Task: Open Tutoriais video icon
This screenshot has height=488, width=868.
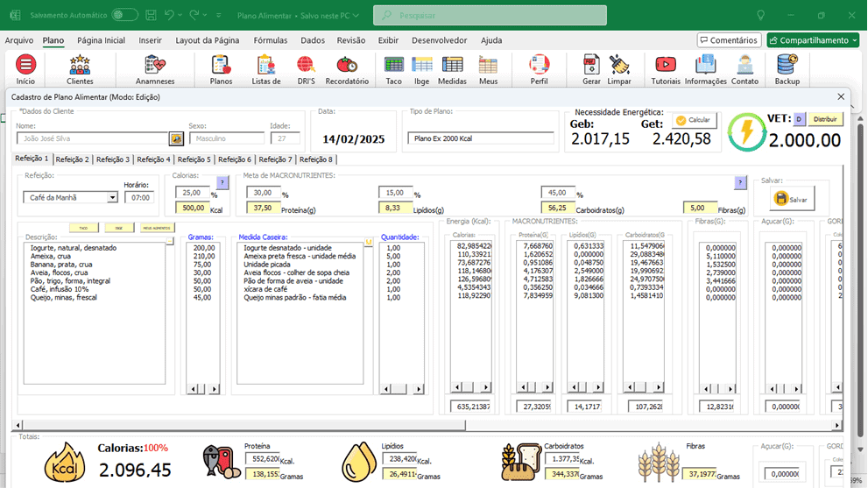Action: (666, 70)
